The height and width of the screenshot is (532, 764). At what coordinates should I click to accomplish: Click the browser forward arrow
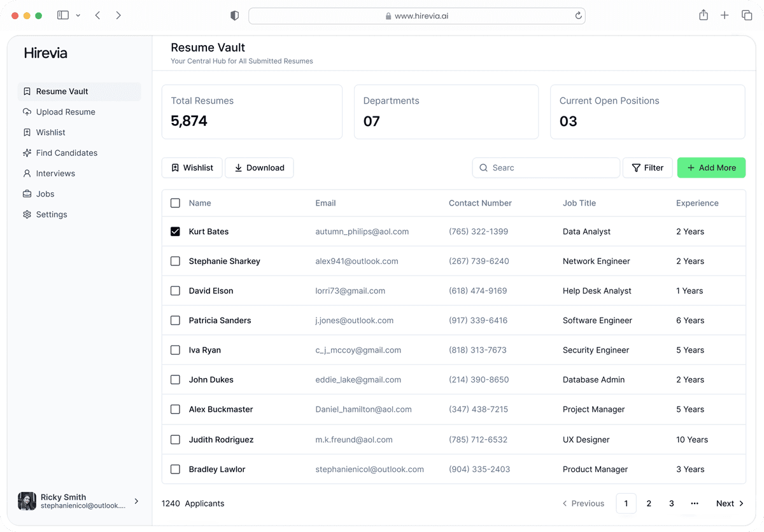tap(118, 15)
